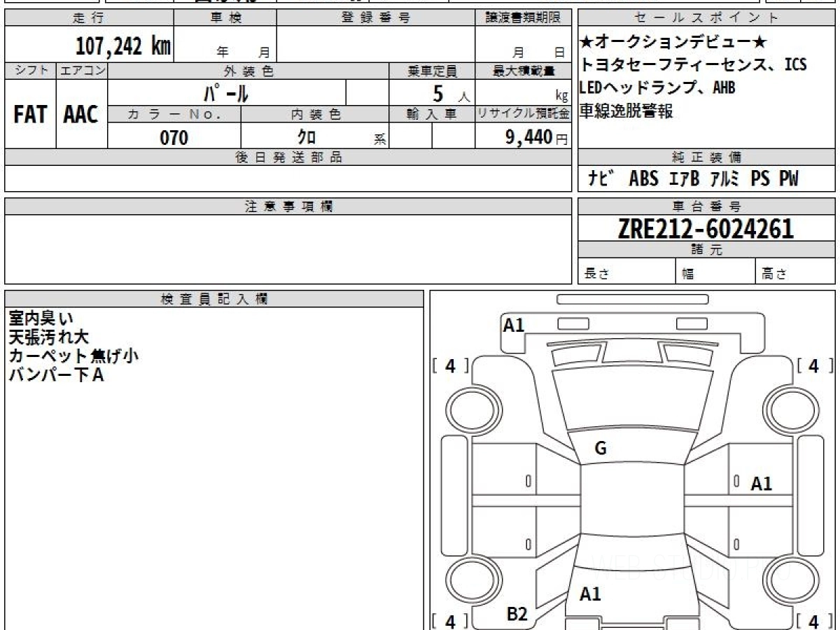
Task: Click the 高さ dimension cell
Action: click(795, 272)
